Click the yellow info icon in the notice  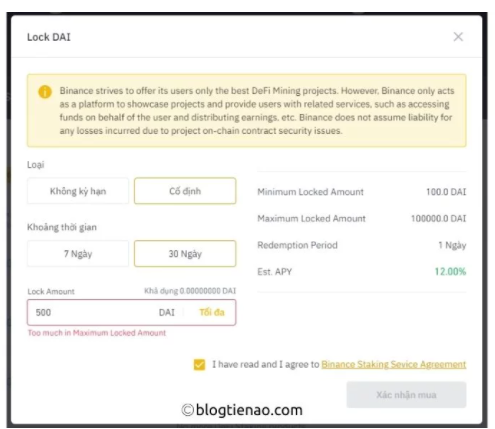tap(45, 92)
